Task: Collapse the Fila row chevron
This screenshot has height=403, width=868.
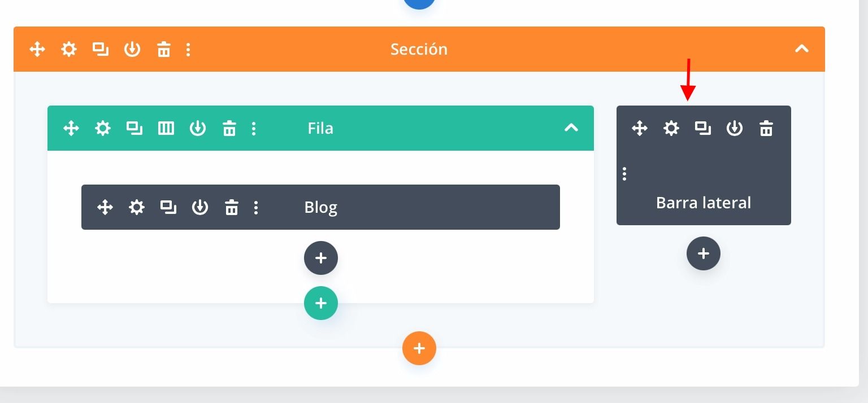Action: [x=571, y=128]
